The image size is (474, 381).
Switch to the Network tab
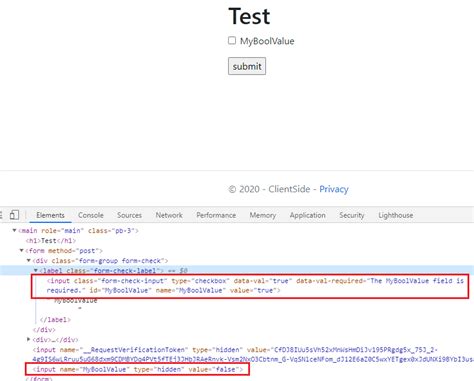tap(169, 215)
